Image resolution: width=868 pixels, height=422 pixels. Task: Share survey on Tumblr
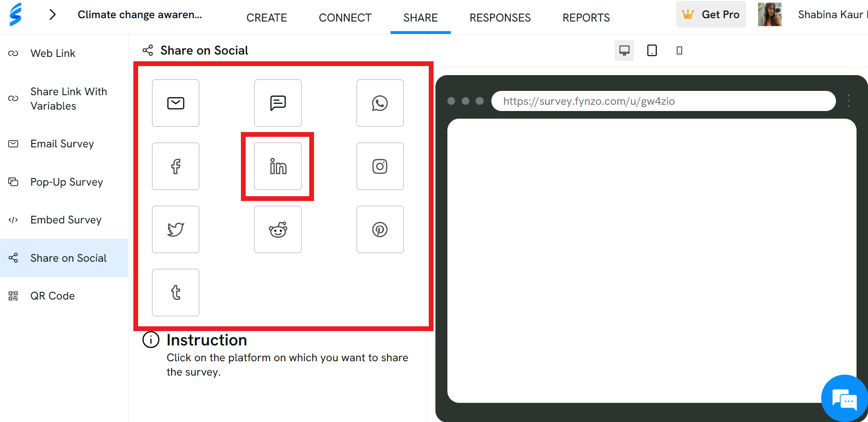point(175,292)
